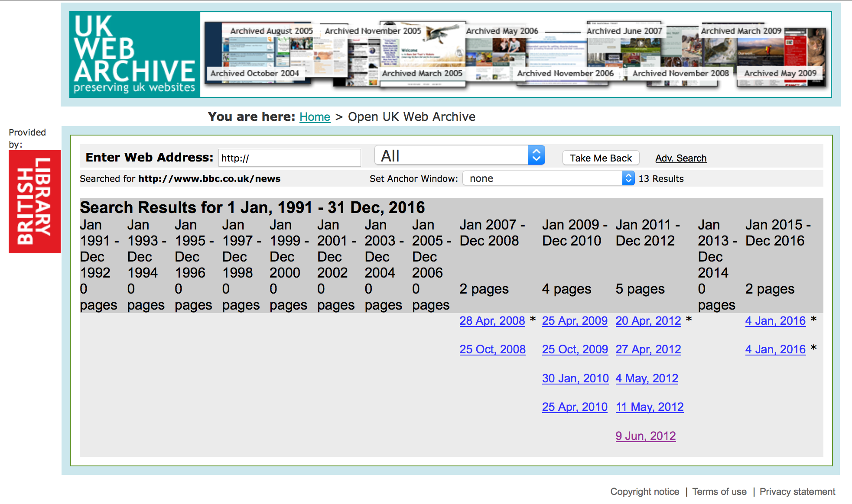Click the Take Me Back button

coord(601,158)
